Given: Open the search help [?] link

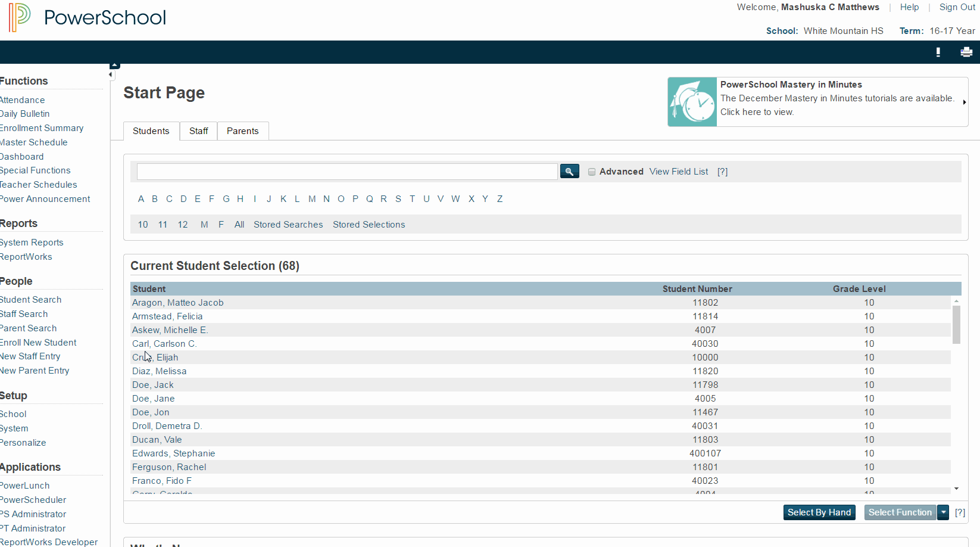Looking at the screenshot, I should (x=723, y=172).
